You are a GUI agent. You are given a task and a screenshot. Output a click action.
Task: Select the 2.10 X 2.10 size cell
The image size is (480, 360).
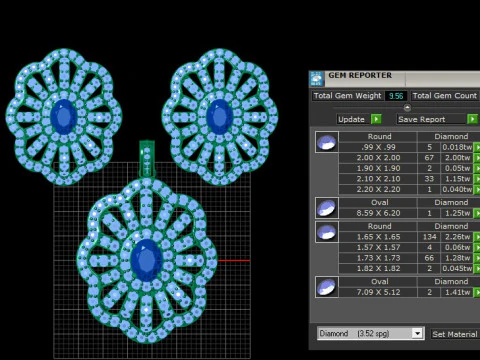[x=378, y=179]
